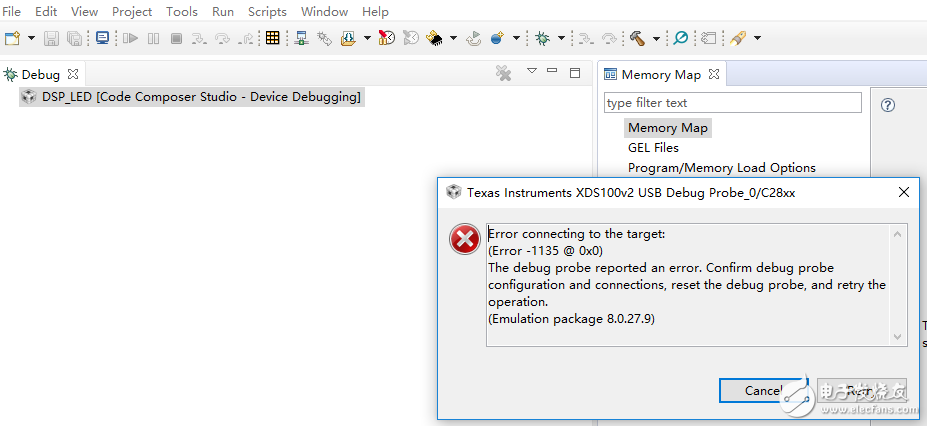Click the Load Program folder icon
The height and width of the screenshot is (426, 927).
[x=348, y=38]
